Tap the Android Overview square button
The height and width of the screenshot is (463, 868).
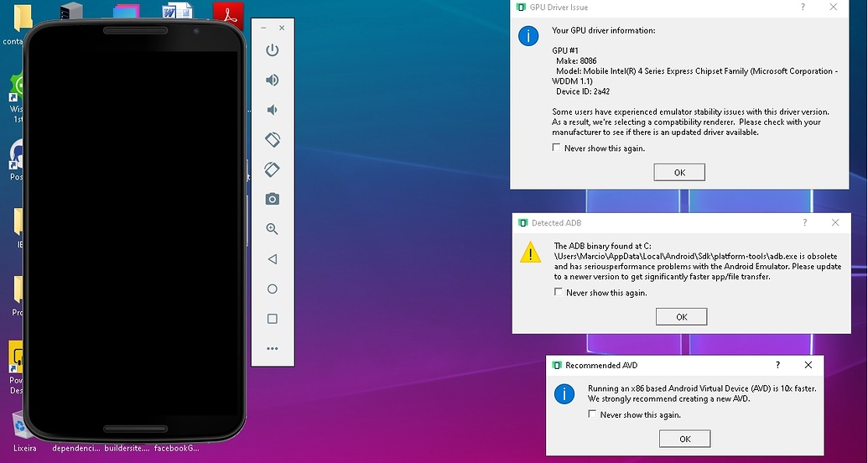pos(272,319)
